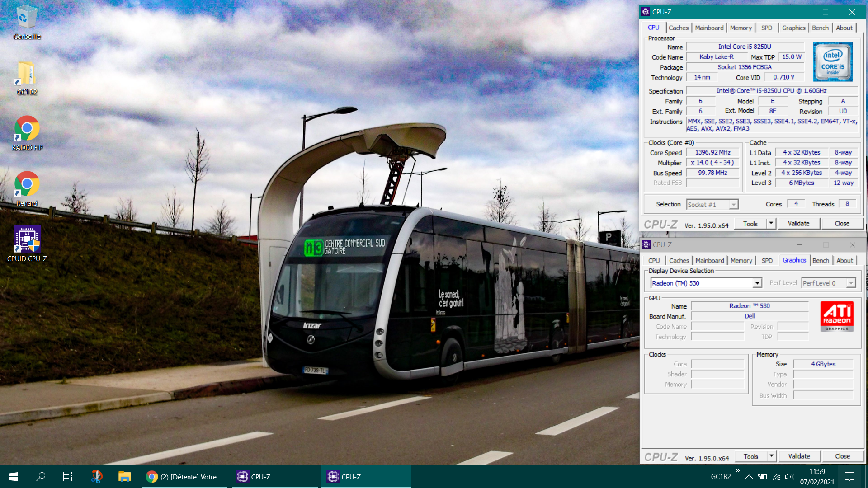Image resolution: width=868 pixels, height=488 pixels.
Task: Click Validate in the upper CPU-Z window
Action: click(x=798, y=224)
